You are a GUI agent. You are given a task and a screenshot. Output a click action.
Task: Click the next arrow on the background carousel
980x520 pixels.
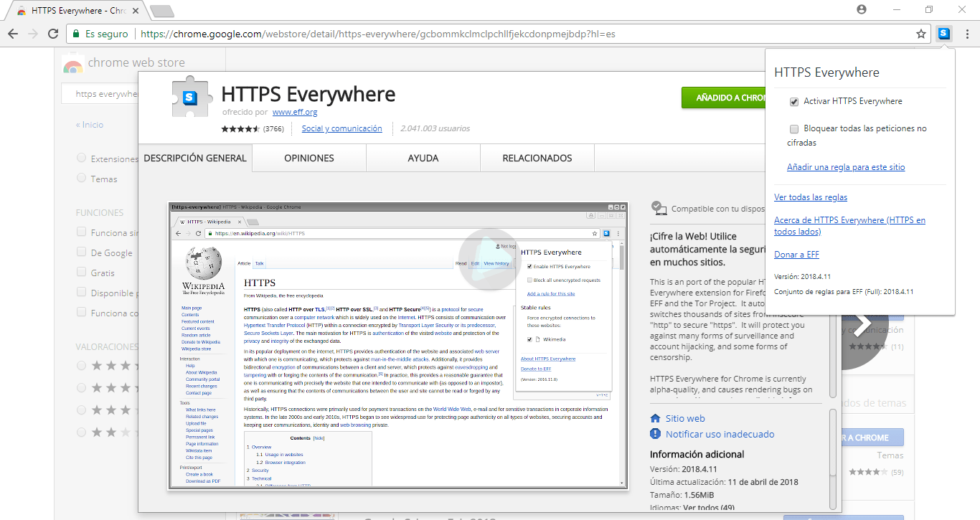pos(862,324)
